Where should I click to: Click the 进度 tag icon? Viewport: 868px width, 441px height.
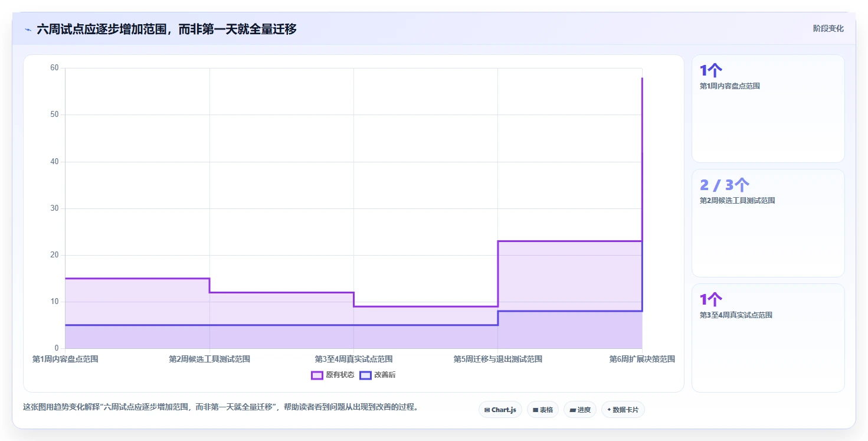coord(572,410)
